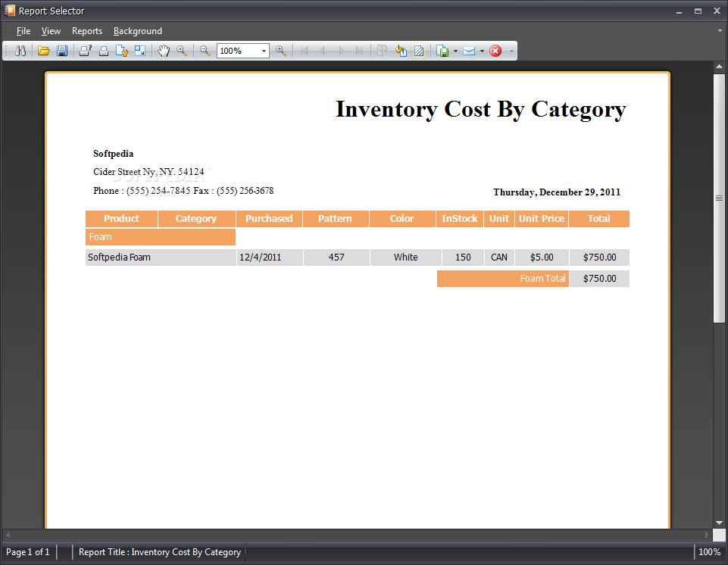Open the View menu

pyautogui.click(x=51, y=31)
